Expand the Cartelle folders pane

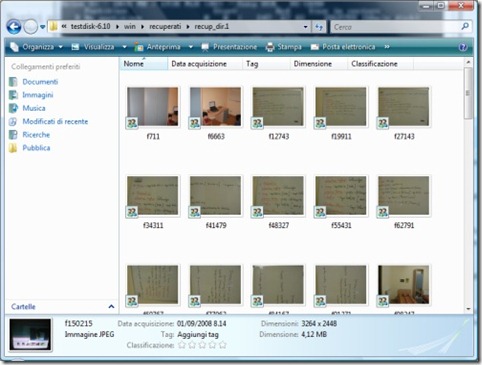(111, 307)
